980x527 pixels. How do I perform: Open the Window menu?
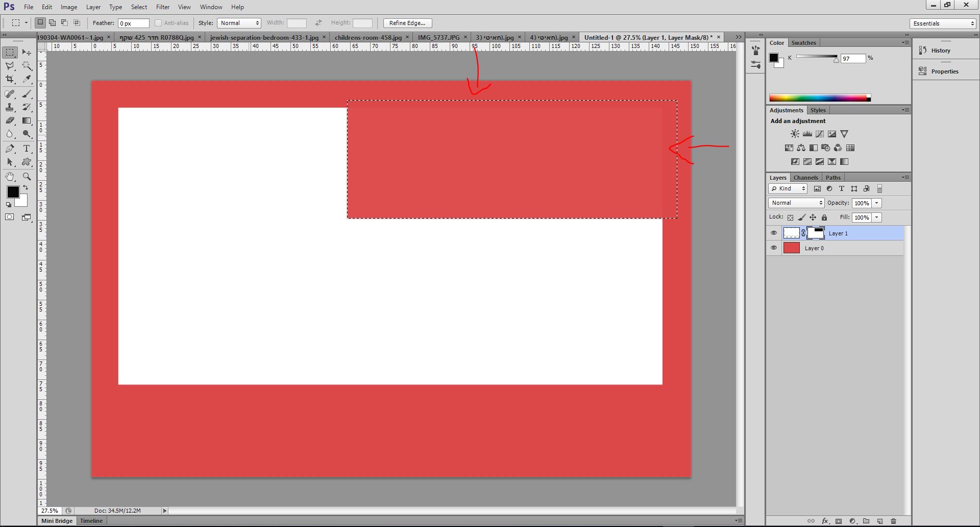[211, 7]
